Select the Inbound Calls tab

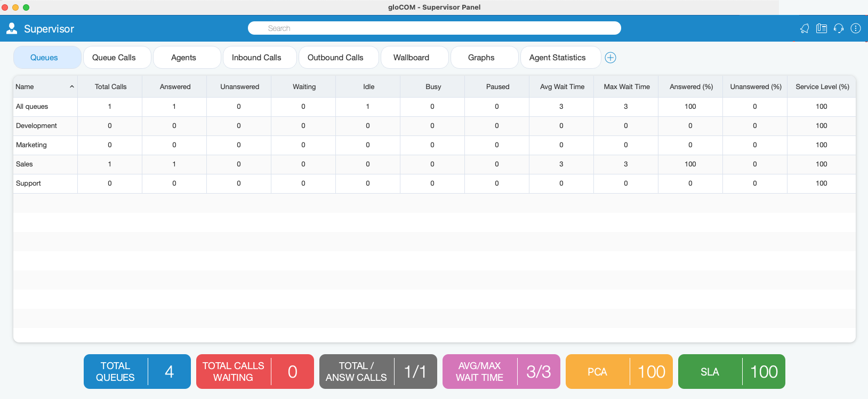[x=256, y=58]
